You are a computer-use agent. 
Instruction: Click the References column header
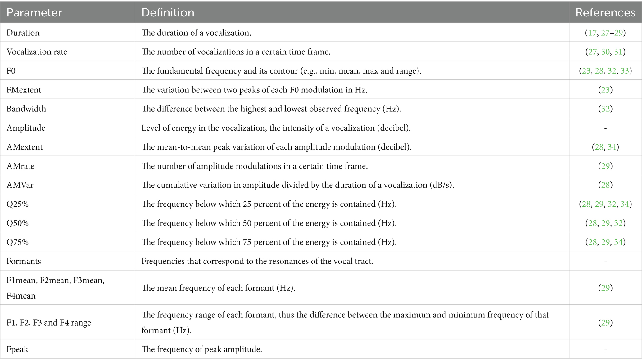(x=605, y=12)
